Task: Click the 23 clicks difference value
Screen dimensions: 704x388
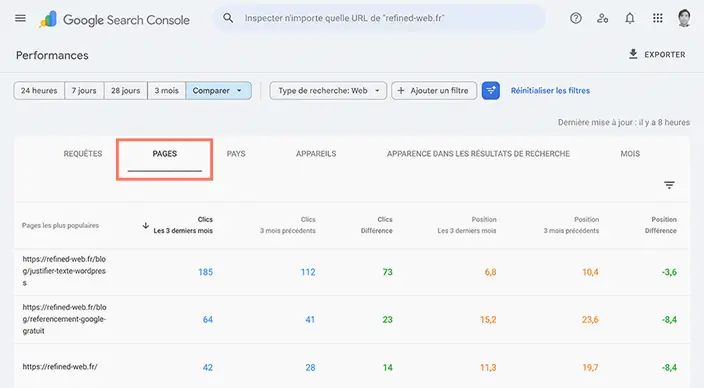Action: pos(387,319)
